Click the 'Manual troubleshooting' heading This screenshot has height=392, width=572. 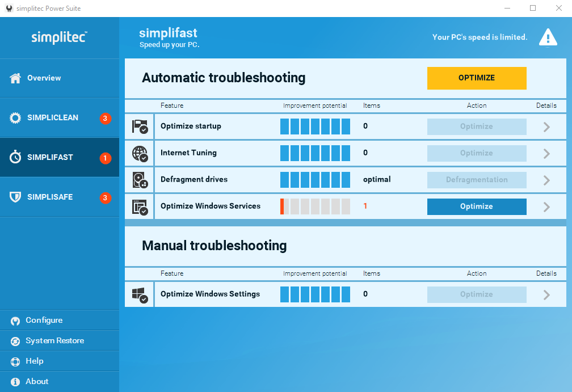[x=214, y=246]
